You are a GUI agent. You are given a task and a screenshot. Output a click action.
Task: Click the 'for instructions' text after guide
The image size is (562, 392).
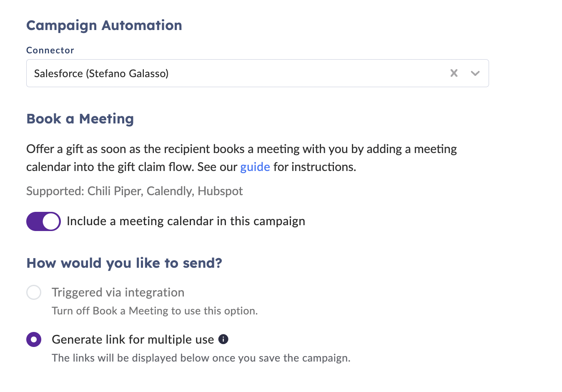[x=315, y=167]
